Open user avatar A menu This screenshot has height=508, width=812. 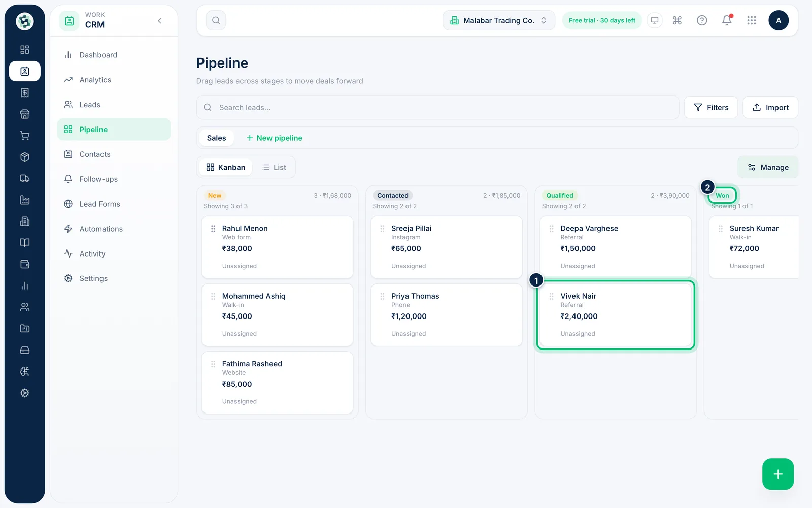pyautogui.click(x=779, y=20)
